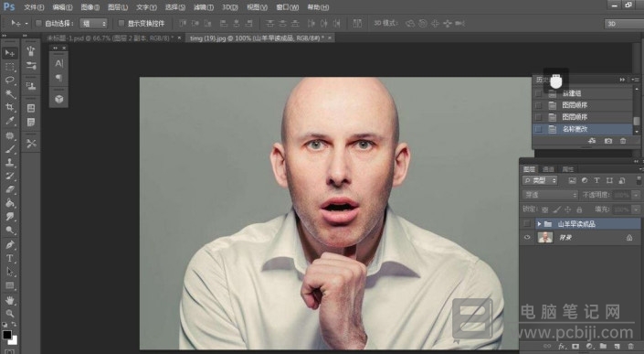Viewport: 644px width, 354px height.
Task: Select the Spot Healing Brush tool
Action: coord(9,135)
